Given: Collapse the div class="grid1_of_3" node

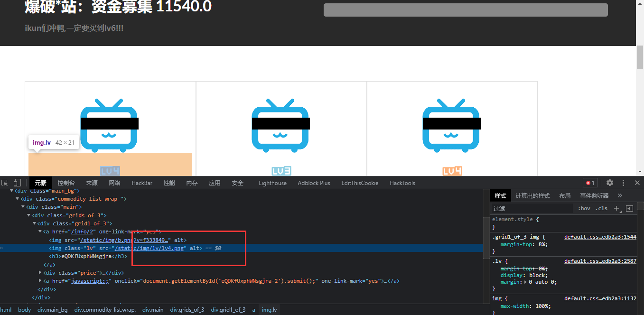Looking at the screenshot, I should (35, 223).
